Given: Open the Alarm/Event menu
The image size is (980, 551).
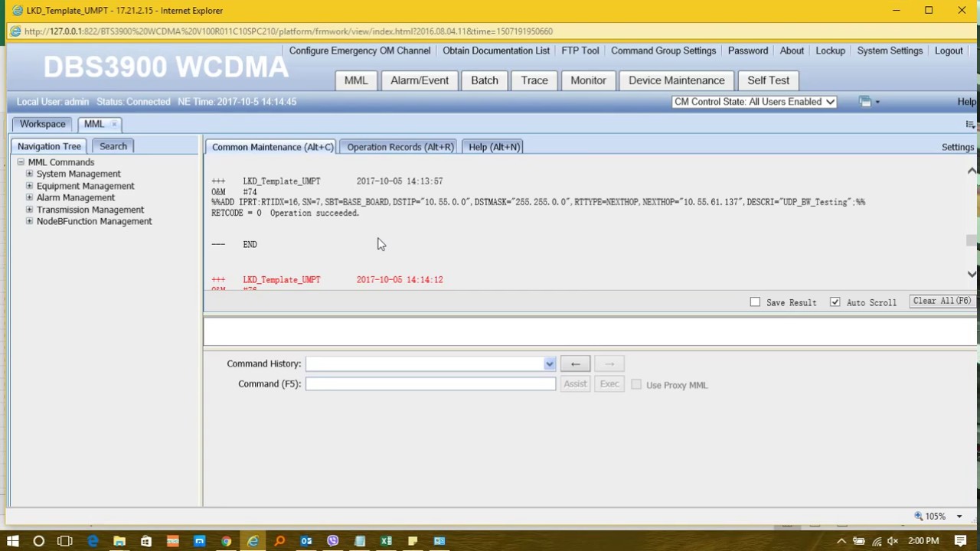Looking at the screenshot, I should [x=420, y=80].
